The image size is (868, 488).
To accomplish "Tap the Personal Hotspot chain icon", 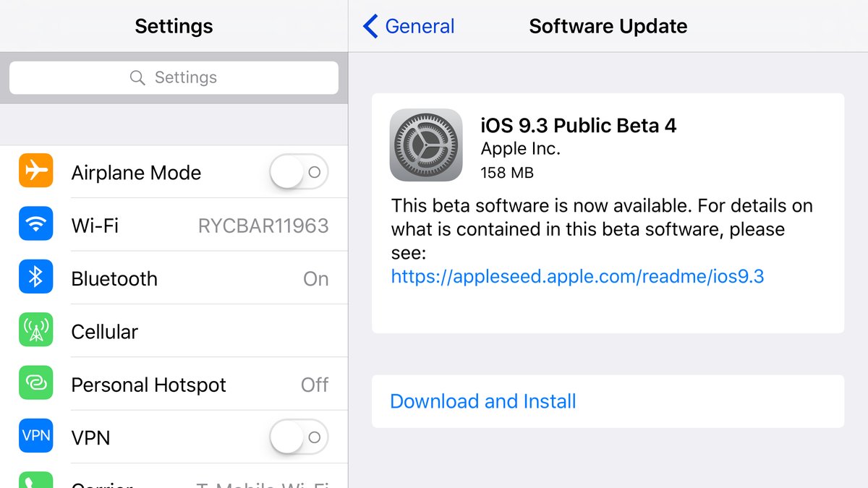I will 35,384.
